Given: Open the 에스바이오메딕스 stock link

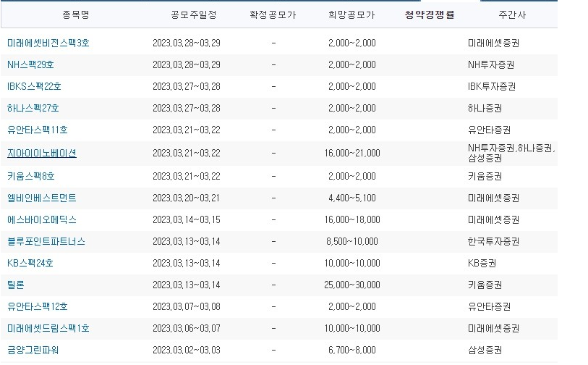Looking at the screenshot, I should click(x=42, y=220).
